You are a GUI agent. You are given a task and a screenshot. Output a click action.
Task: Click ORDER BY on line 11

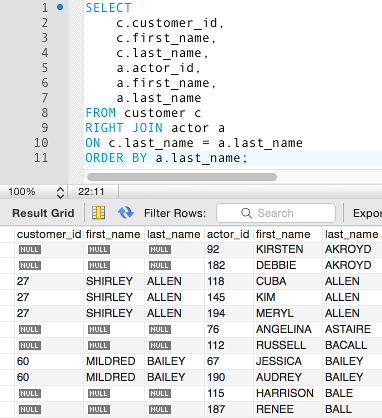tap(116, 158)
